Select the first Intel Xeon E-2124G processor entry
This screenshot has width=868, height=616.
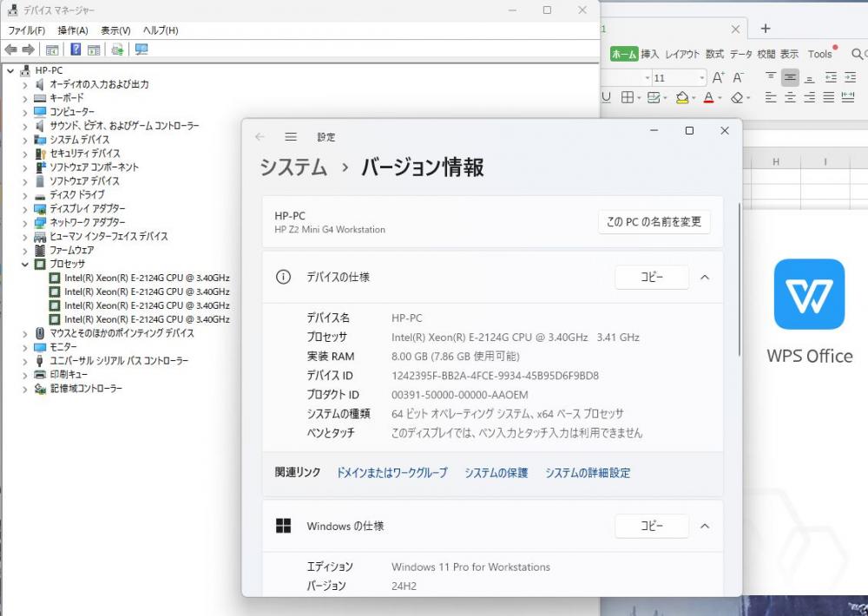[x=147, y=278]
